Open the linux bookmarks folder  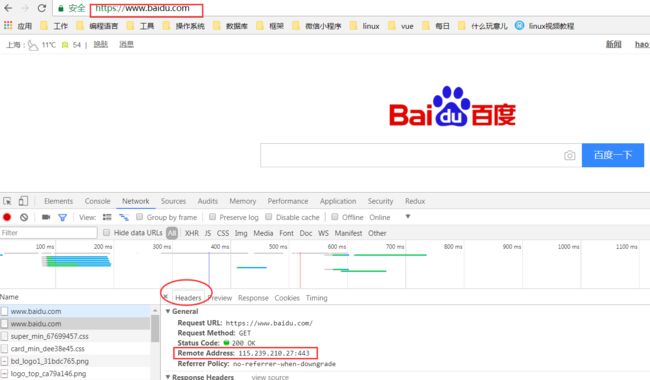(364, 26)
